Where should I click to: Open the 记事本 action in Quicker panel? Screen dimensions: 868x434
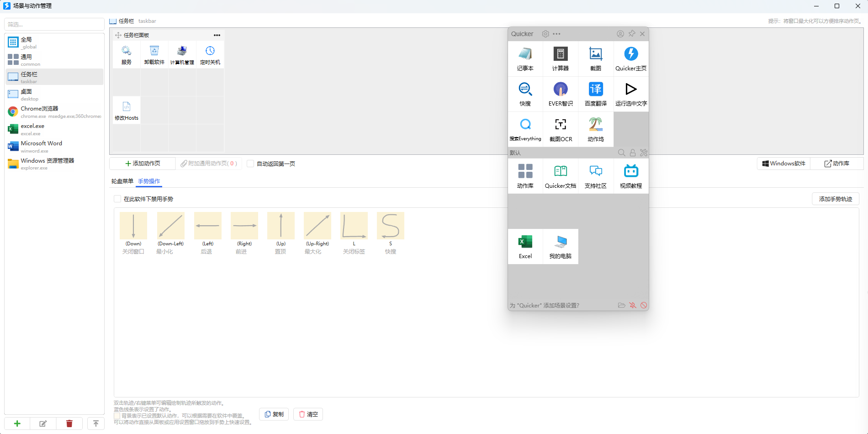[525, 58]
